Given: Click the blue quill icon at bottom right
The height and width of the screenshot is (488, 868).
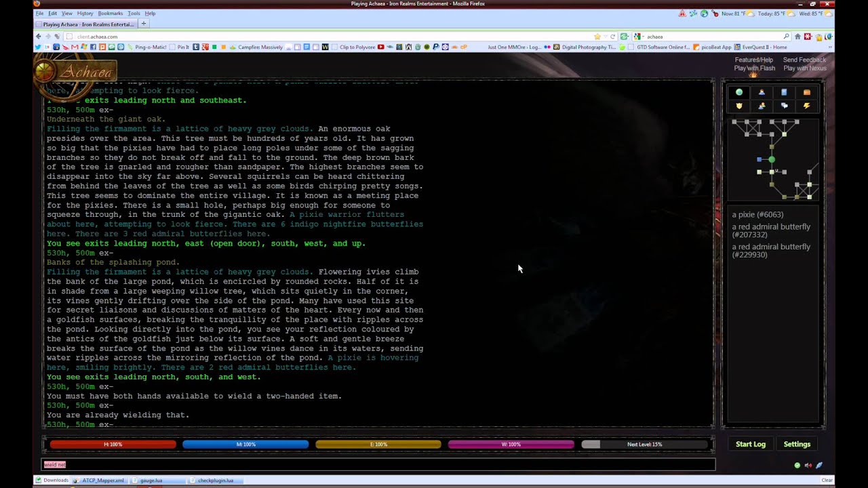Looking at the screenshot, I should [x=819, y=465].
